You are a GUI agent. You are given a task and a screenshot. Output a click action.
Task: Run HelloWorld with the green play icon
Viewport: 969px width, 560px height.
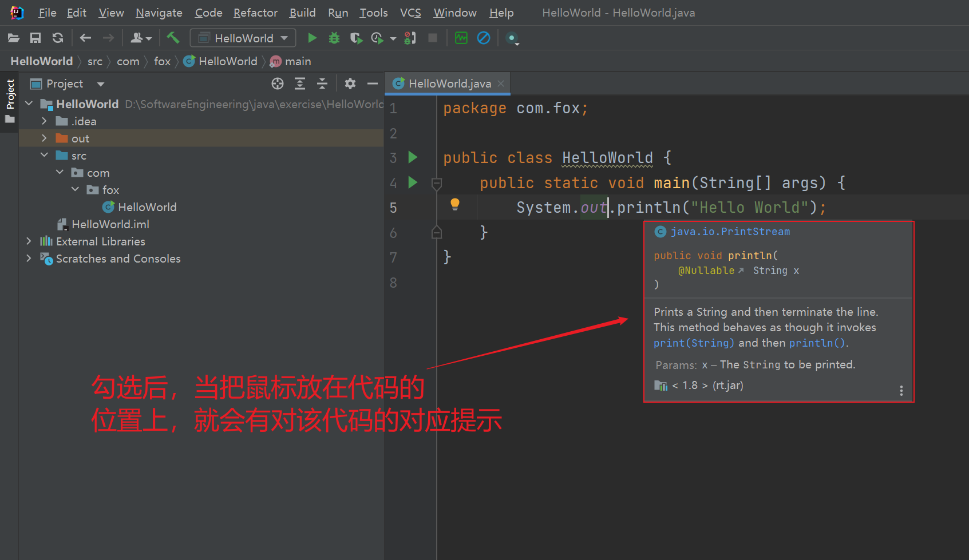313,38
